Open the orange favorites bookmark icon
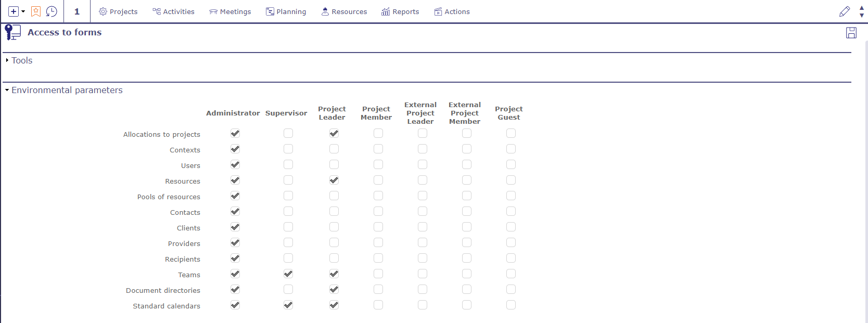Screen dimensions: 868x323 (x=36, y=11)
